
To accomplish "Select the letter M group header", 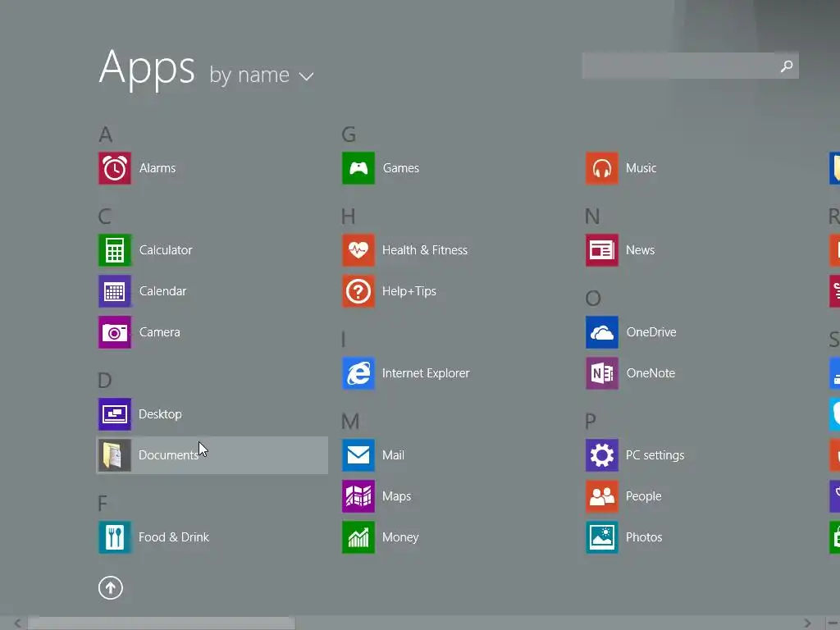I will [x=350, y=422].
